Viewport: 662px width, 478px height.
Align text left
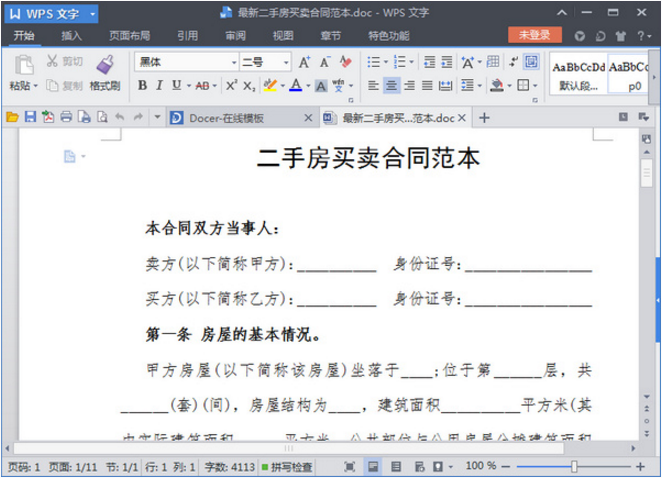[373, 86]
